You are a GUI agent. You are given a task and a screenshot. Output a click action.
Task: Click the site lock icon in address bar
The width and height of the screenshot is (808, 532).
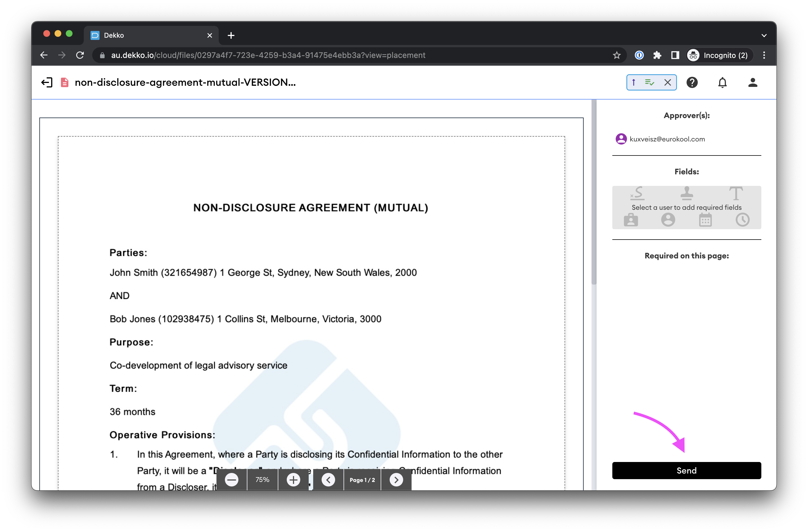102,55
